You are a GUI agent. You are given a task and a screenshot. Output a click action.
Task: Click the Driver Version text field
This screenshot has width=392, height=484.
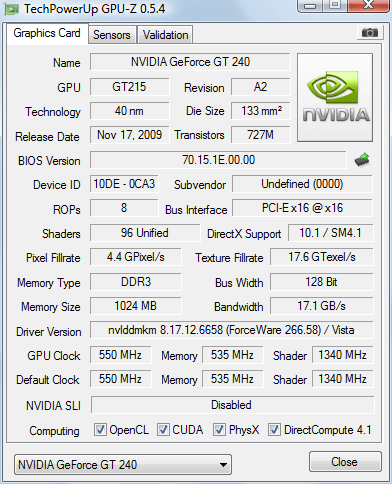232,330
